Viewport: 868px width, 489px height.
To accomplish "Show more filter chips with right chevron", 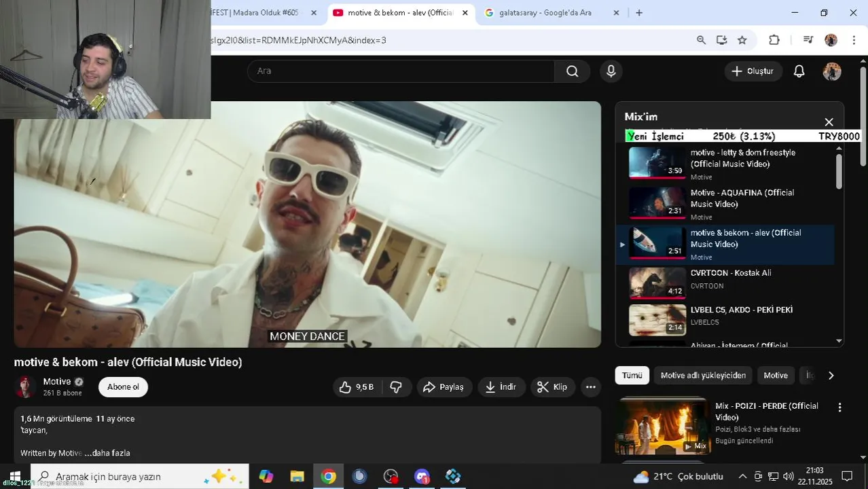I will click(831, 376).
